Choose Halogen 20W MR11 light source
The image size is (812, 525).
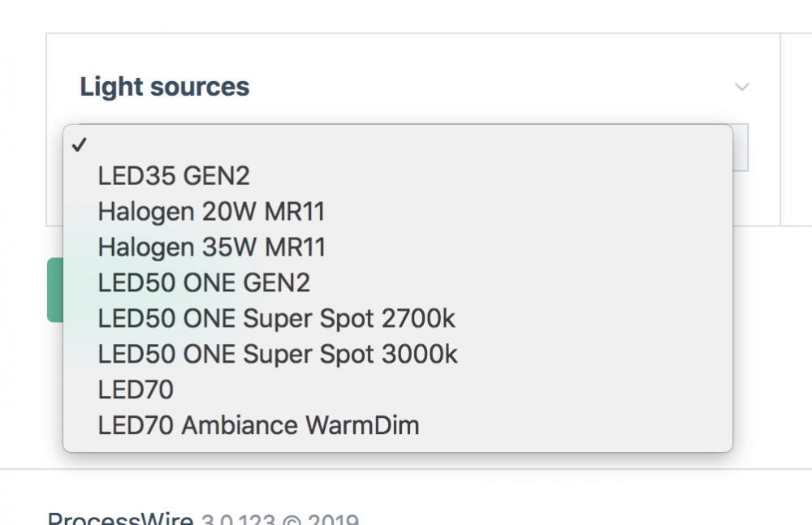(211, 211)
